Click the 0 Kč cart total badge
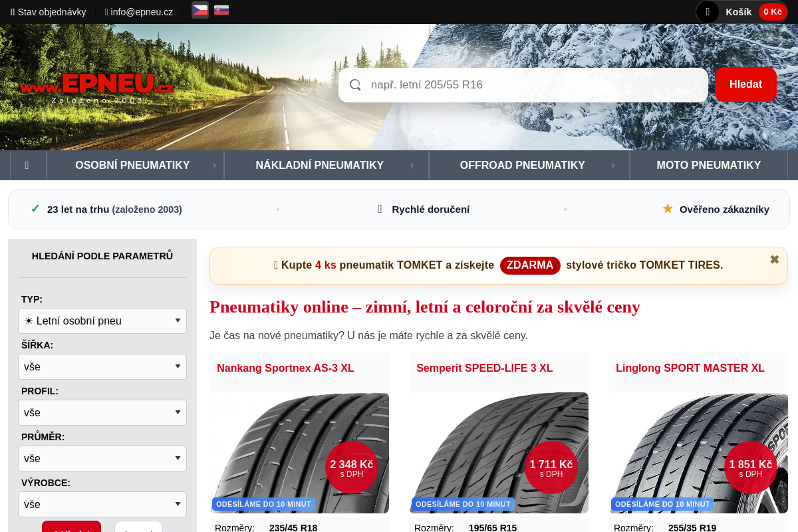The width and height of the screenshot is (798, 532). pos(773,12)
